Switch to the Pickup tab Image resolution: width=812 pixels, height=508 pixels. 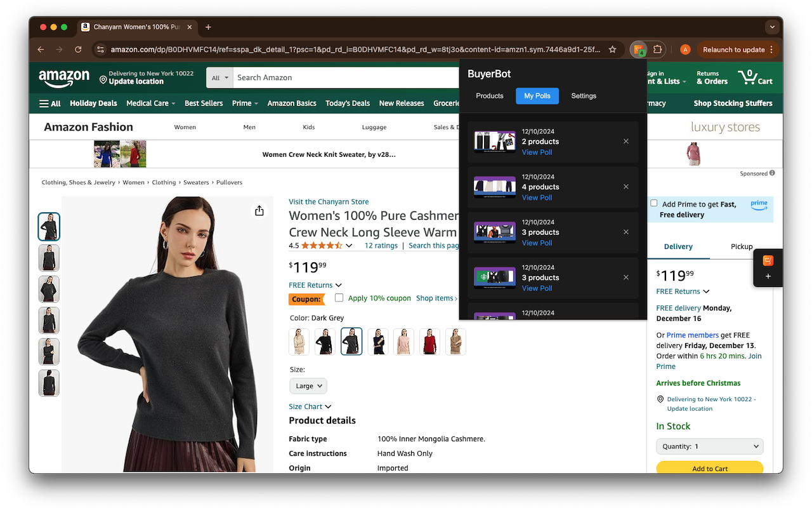741,246
